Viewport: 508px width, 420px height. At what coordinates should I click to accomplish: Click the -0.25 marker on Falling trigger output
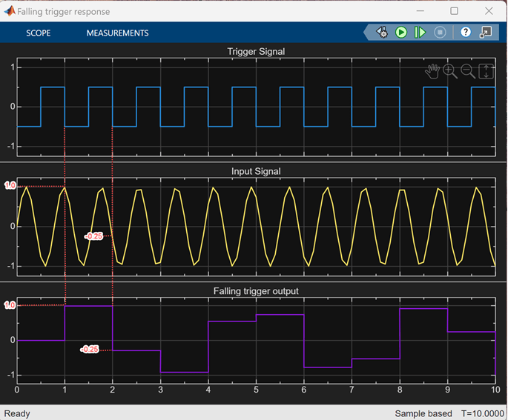(x=90, y=350)
